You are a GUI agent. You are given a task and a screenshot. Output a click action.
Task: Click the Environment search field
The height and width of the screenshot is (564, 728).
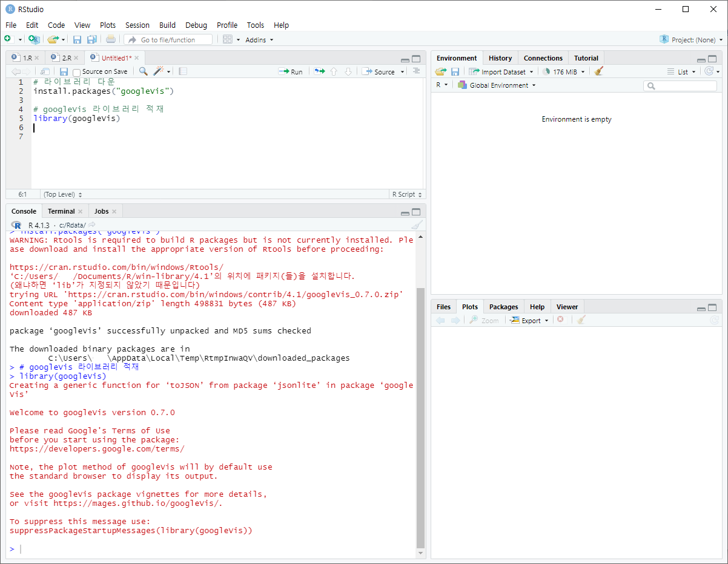[680, 86]
